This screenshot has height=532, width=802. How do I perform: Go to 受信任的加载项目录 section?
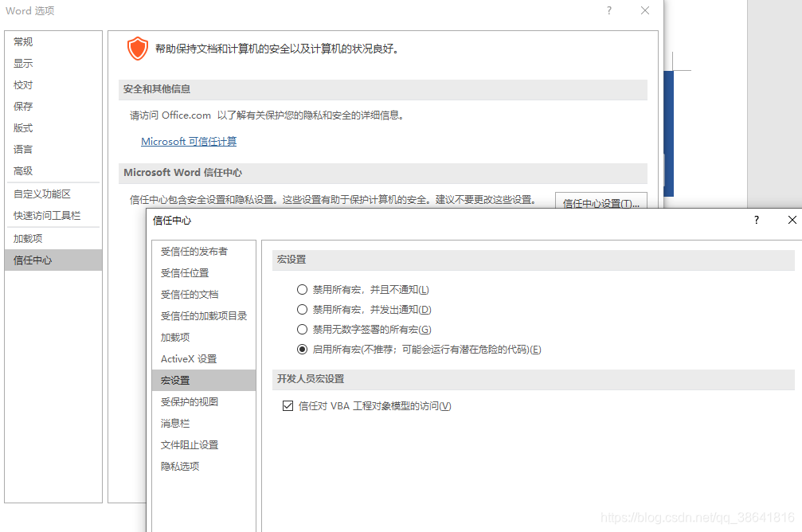point(204,316)
